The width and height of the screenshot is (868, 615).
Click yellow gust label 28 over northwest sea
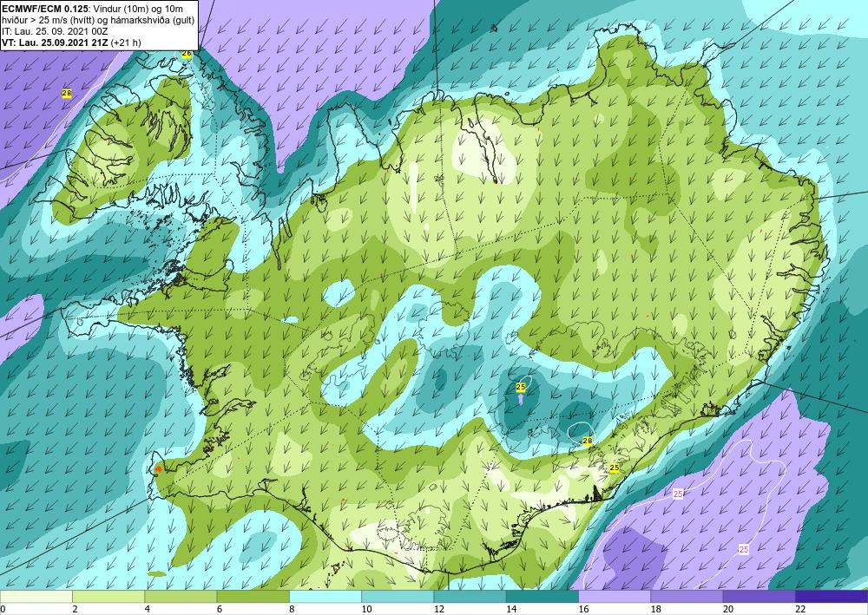point(67,94)
